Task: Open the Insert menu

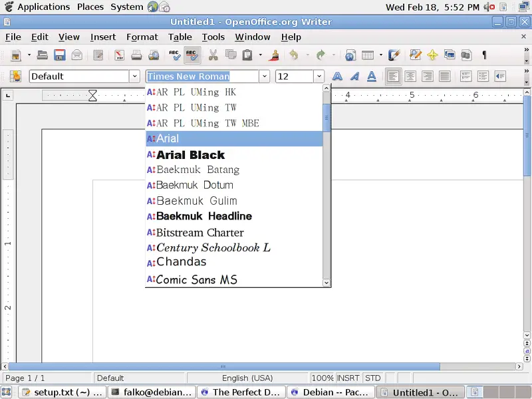Action: [x=103, y=37]
